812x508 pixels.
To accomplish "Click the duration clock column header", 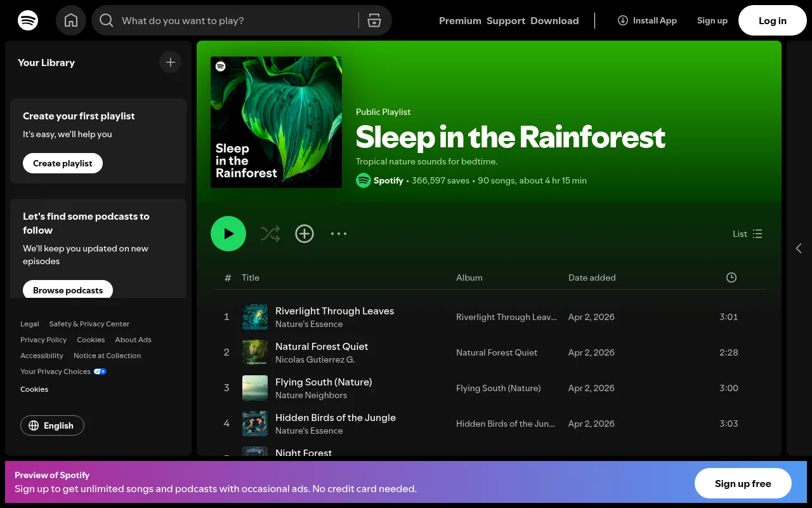I will pos(731,277).
